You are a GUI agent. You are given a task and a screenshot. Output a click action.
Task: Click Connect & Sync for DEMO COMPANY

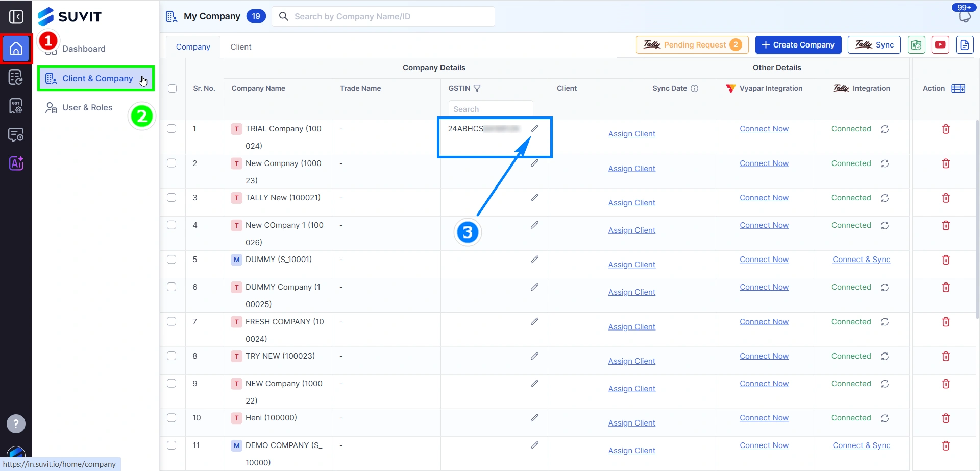[862, 445]
